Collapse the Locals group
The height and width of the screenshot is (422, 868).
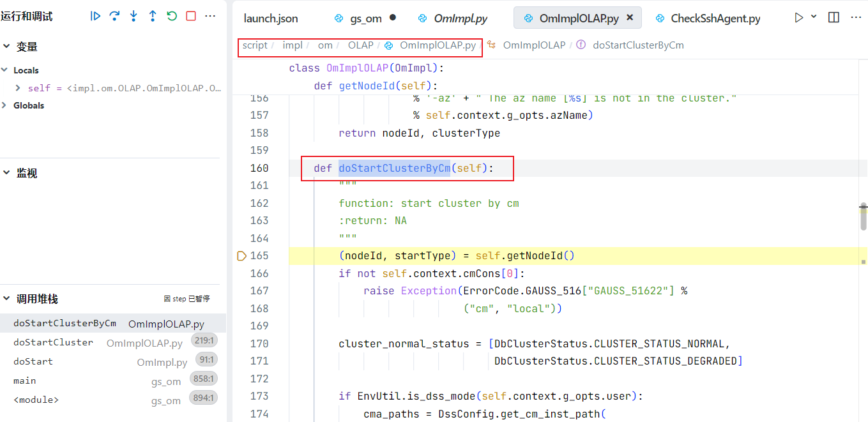point(5,70)
